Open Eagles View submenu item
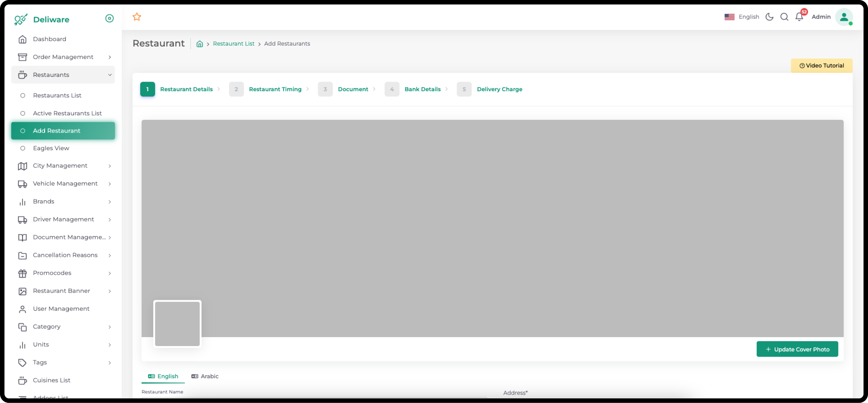Screen dimensions: 868x403 point(63,148)
